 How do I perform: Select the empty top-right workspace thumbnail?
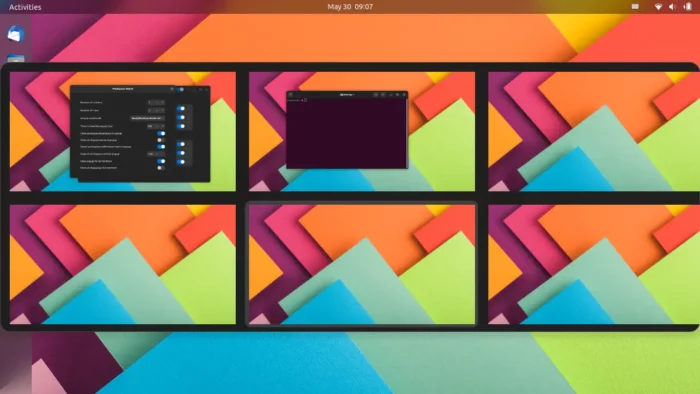tap(594, 131)
